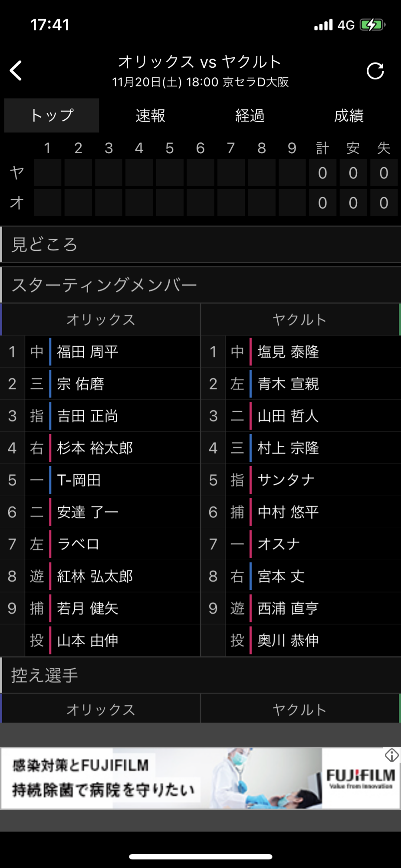
Task: Tap the battery status icon
Action: pyautogui.click(x=372, y=25)
